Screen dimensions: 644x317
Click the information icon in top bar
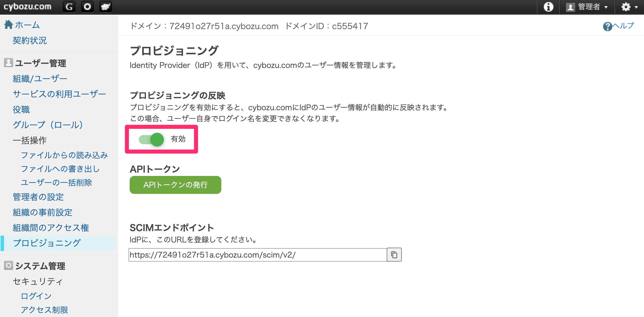[548, 7]
